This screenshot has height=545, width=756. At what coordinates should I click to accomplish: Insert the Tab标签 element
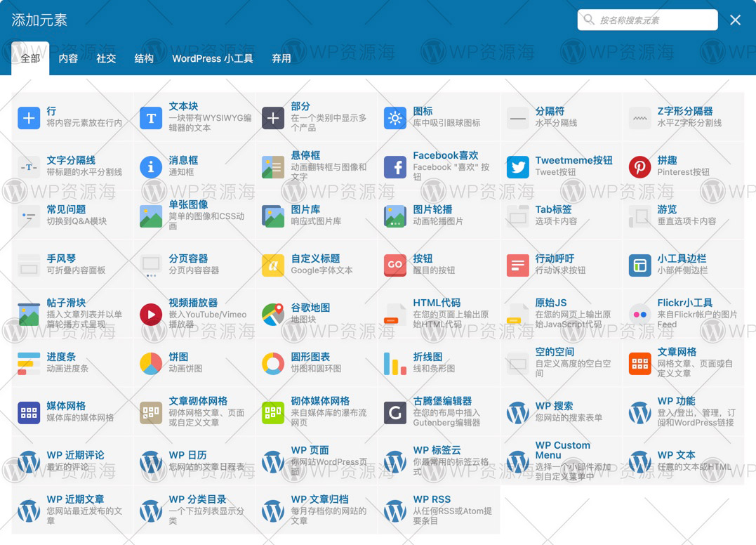click(562, 216)
